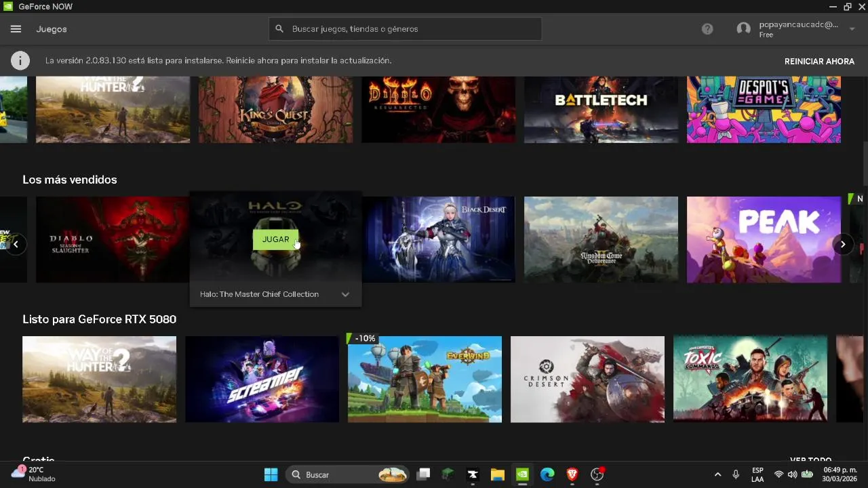Focus the Buscar juegos search field
This screenshot has width=868, height=488.
(x=405, y=29)
